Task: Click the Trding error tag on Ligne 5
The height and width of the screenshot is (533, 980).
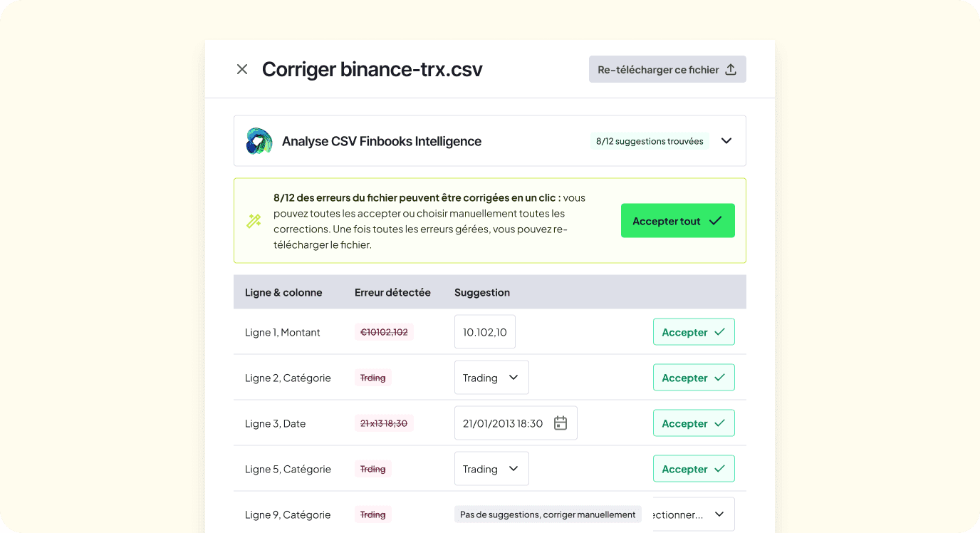Action: pos(373,469)
